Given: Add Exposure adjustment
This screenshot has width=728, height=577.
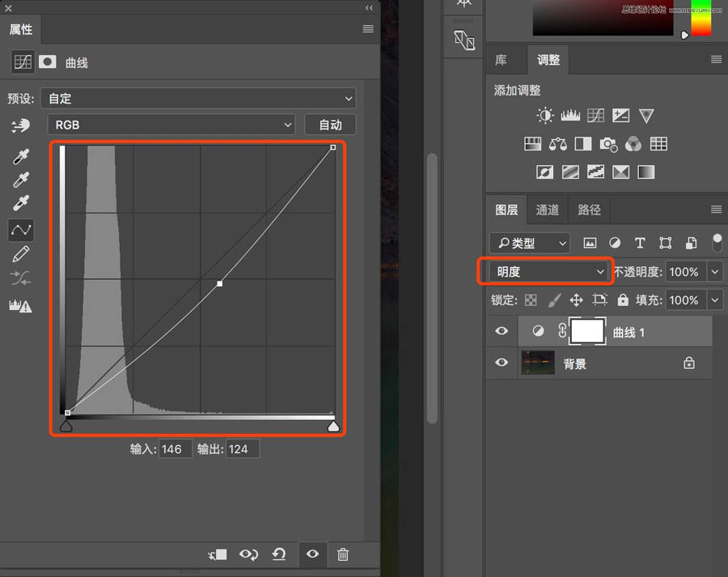Looking at the screenshot, I should (620, 115).
